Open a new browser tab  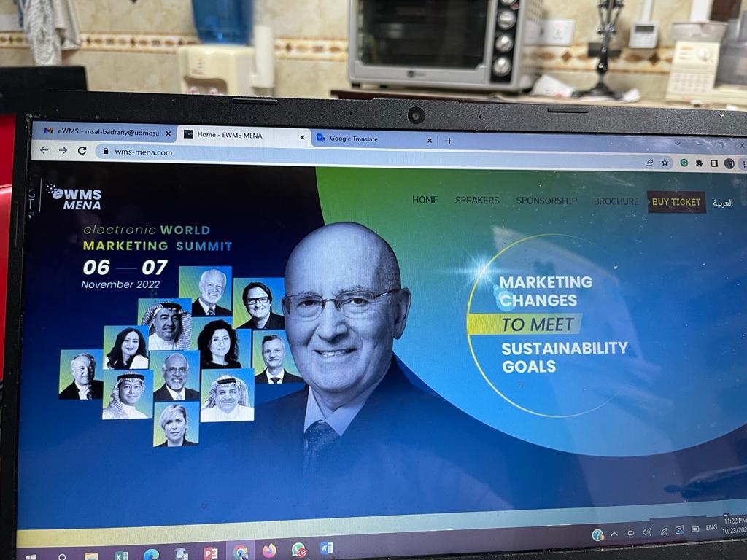(449, 141)
